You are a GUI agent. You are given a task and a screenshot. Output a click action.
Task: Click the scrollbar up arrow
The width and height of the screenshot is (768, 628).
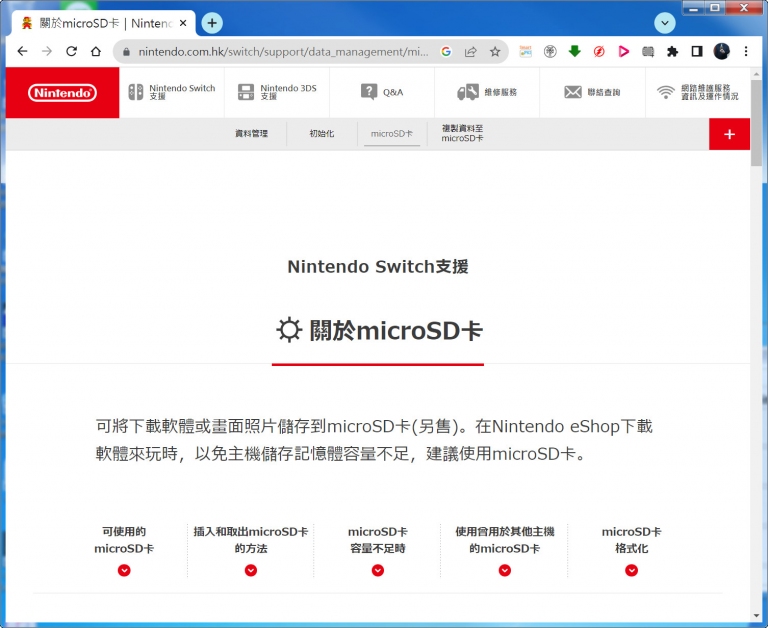[756, 74]
